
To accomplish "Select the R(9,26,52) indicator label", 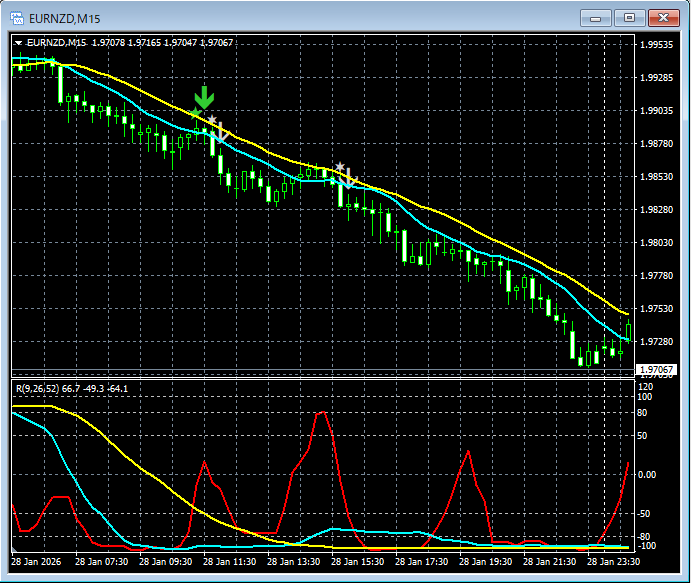I will tap(36, 388).
